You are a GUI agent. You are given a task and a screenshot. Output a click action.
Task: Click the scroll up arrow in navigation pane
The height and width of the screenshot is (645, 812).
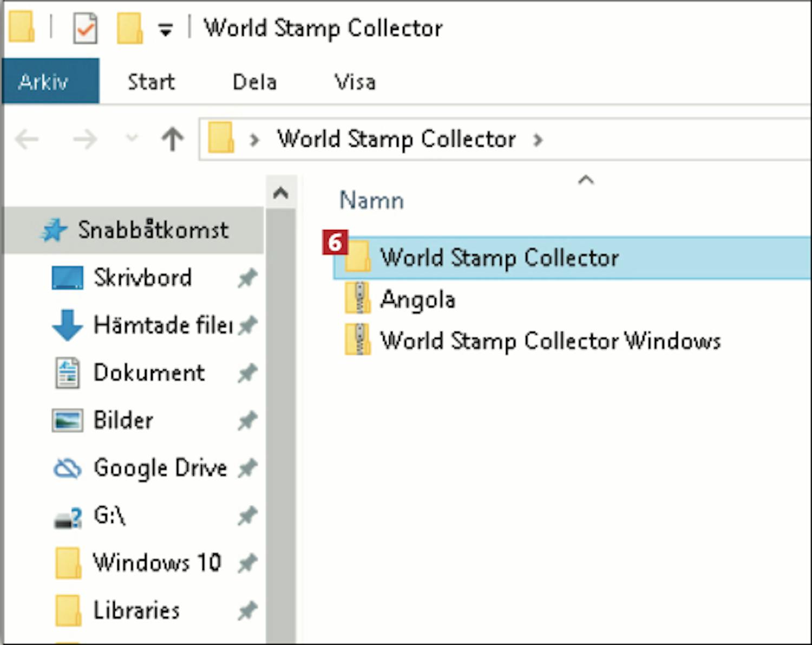(x=280, y=192)
